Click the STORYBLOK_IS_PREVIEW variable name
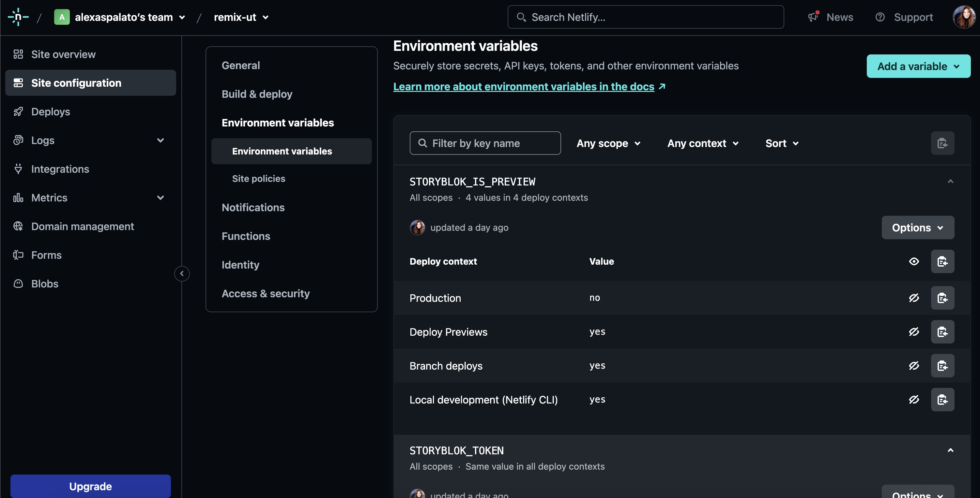Viewport: 980px width, 498px height. click(x=472, y=182)
